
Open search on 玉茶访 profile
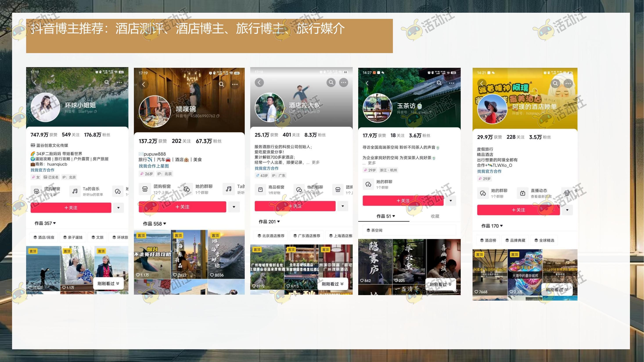(x=439, y=83)
